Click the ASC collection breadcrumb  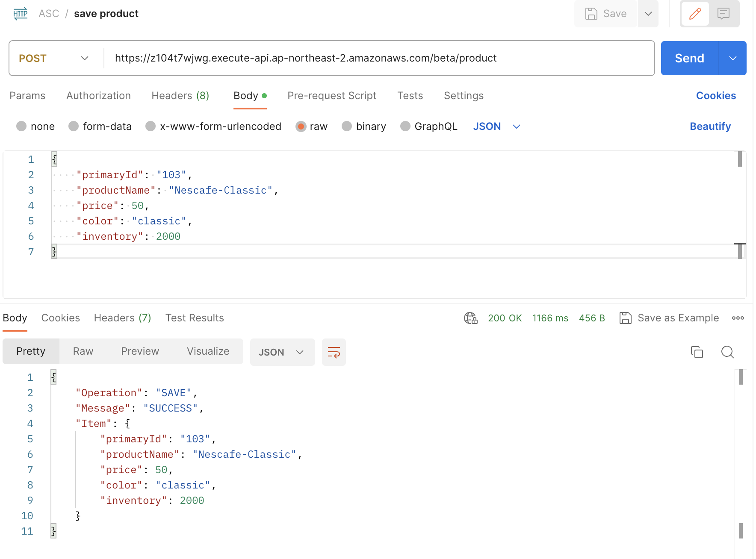click(49, 14)
